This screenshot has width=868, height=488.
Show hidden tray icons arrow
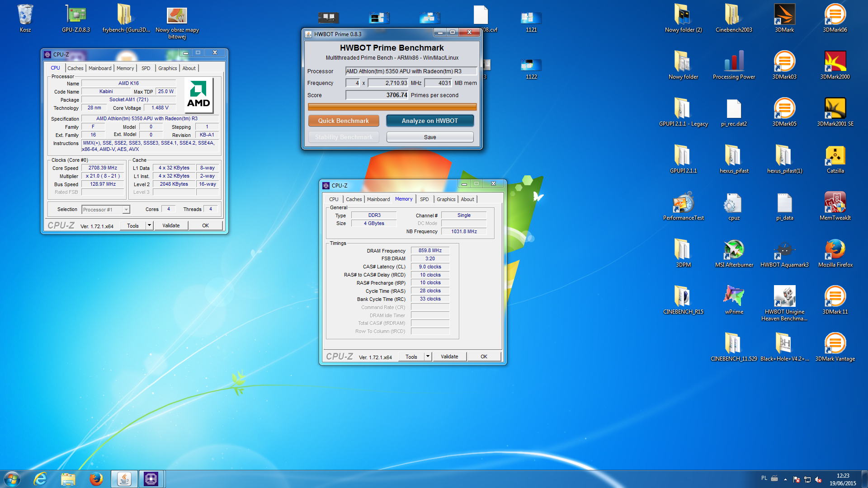pyautogui.click(x=785, y=479)
